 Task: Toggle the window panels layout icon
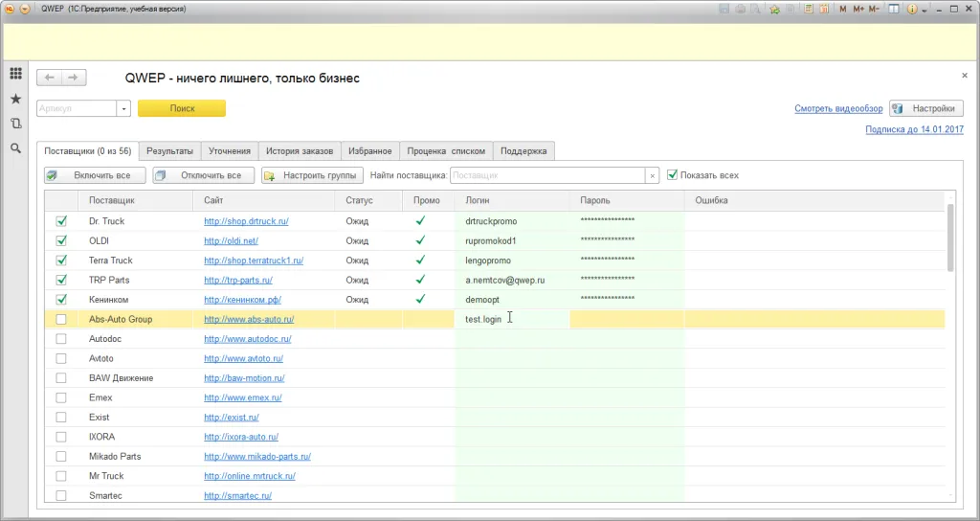(894, 9)
